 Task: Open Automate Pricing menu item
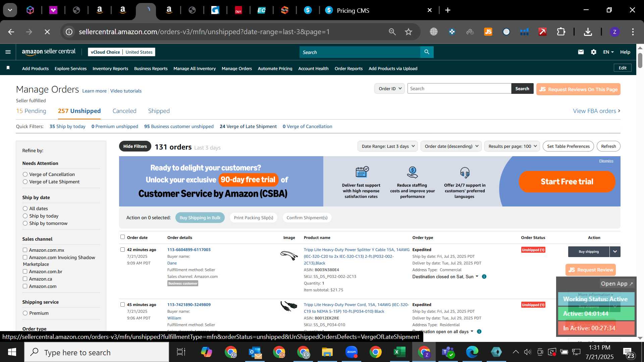coord(275,68)
